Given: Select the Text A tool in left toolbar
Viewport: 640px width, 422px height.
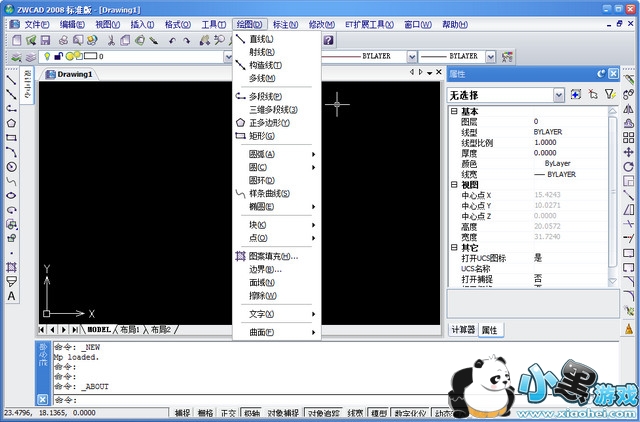Looking at the screenshot, I should (11, 296).
